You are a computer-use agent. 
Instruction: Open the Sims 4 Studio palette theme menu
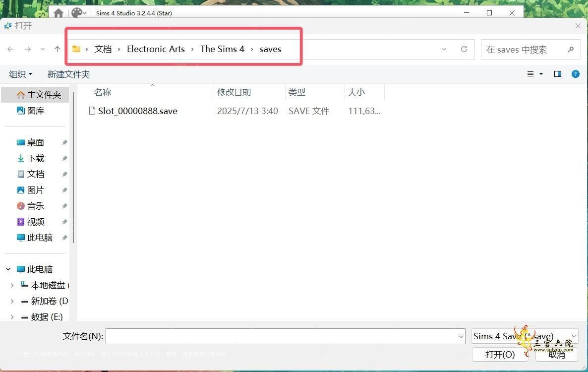(79, 13)
